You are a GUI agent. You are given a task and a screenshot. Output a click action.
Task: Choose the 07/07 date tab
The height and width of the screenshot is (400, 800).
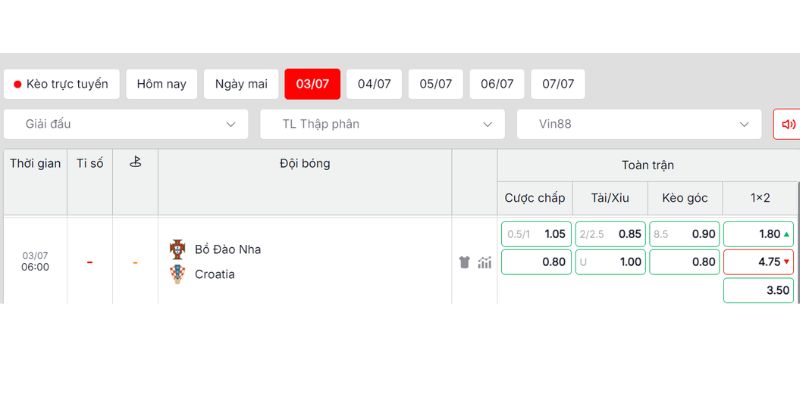click(x=558, y=84)
